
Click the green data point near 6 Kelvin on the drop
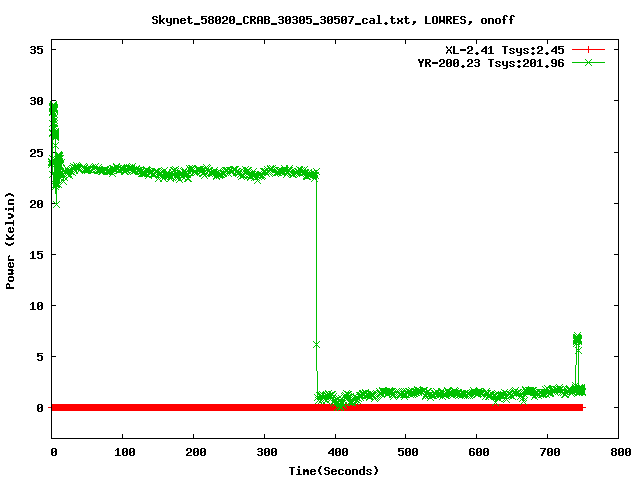[x=316, y=345]
